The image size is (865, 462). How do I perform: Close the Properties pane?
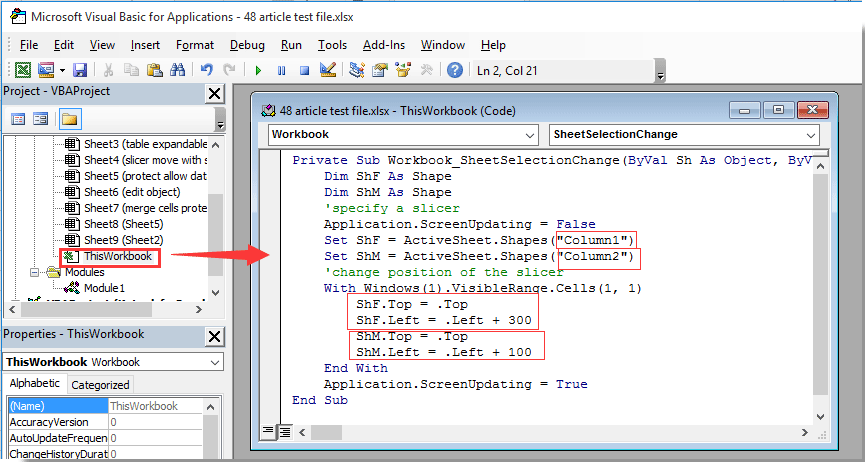(x=214, y=334)
